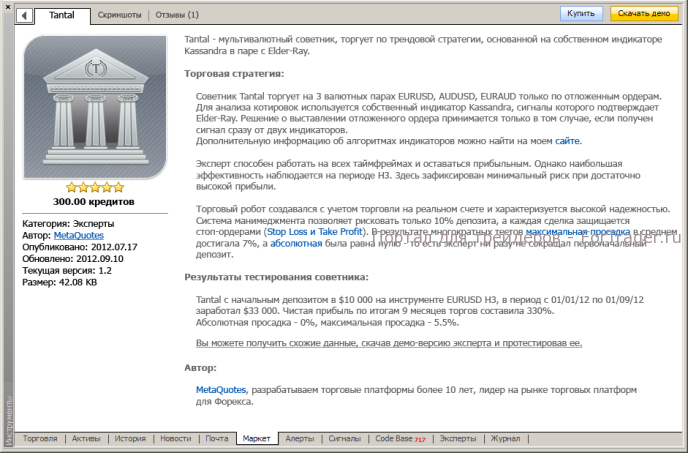Switch to the Алерты tab
Screen dimensions: 688x453
300,439
